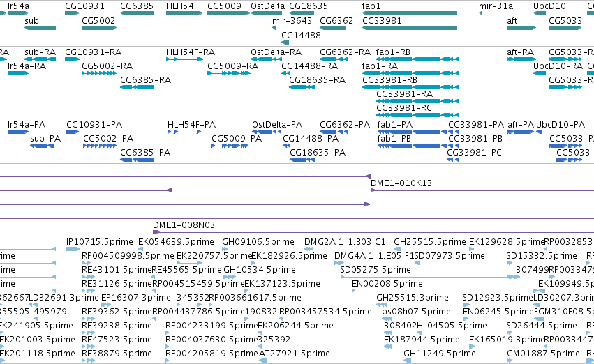Image resolution: width=594 pixels, height=364 pixels.
Task: Click the CG5002-PA protein label
Action: pyautogui.click(x=108, y=139)
